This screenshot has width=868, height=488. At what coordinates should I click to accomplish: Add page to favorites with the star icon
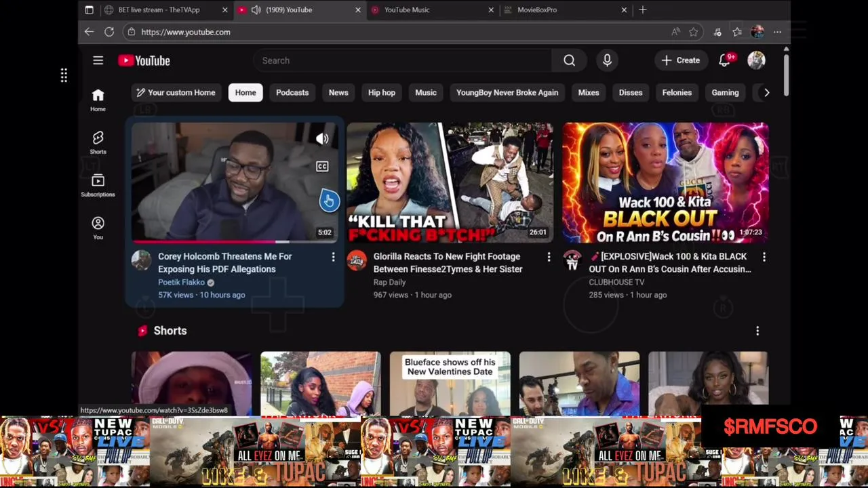pos(693,32)
